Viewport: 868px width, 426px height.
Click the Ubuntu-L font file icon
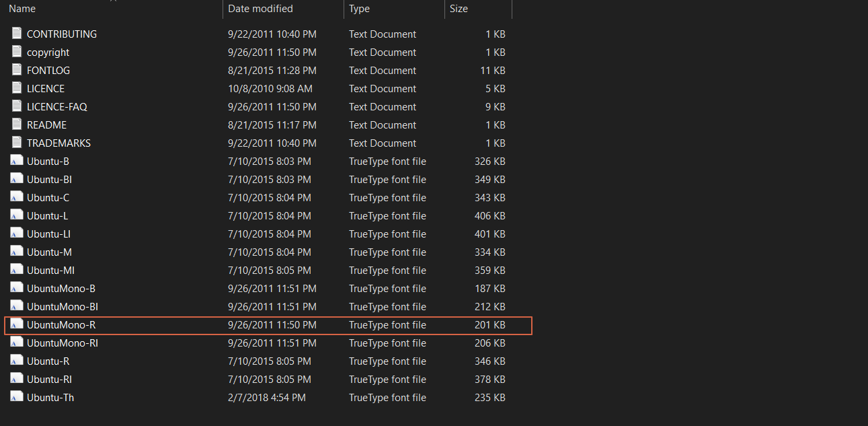click(17, 215)
